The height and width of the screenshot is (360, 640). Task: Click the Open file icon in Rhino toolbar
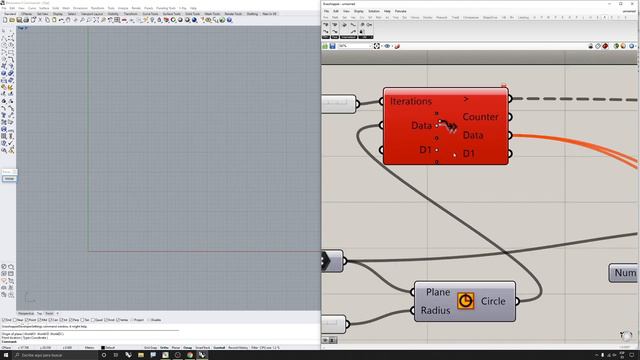click(12, 20)
